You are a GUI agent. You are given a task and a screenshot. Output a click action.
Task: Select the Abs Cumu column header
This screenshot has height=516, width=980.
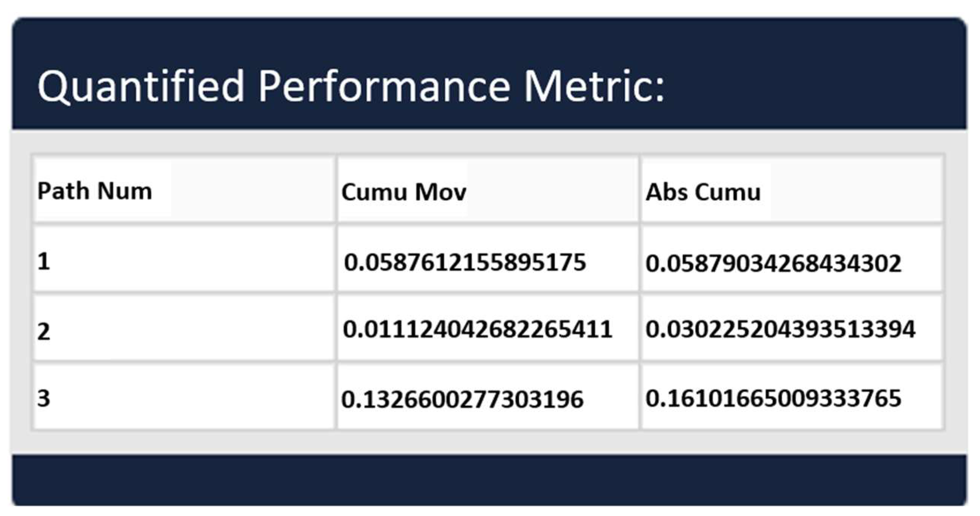coord(703,192)
